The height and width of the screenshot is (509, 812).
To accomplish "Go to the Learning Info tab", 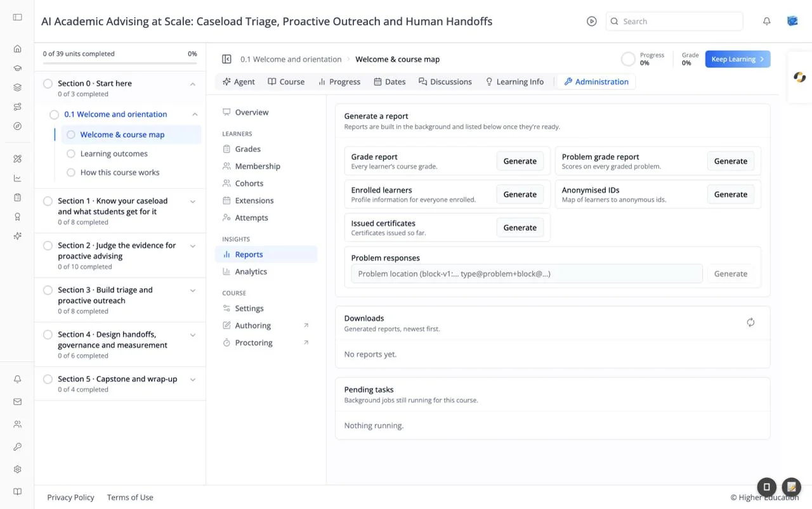I will [x=514, y=82].
